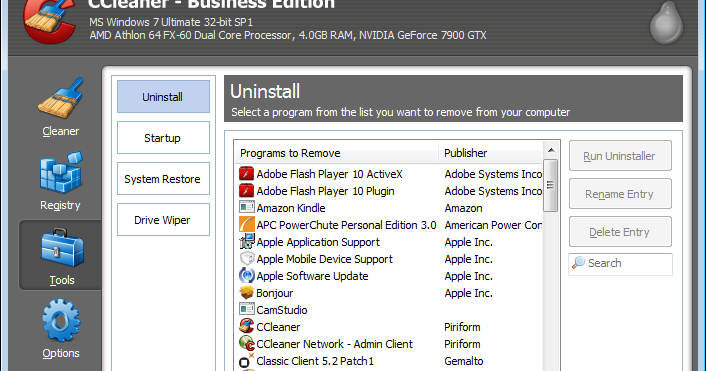Select APC PowerChute Personal Edition 3.0

coord(346,225)
